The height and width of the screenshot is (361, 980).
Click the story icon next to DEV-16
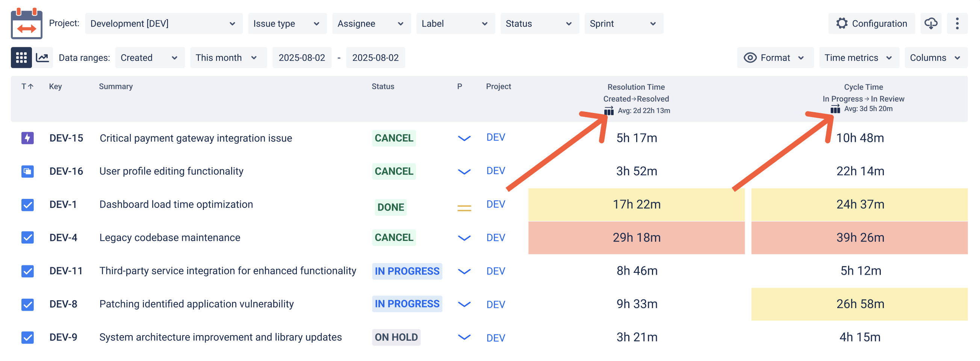[x=27, y=171]
